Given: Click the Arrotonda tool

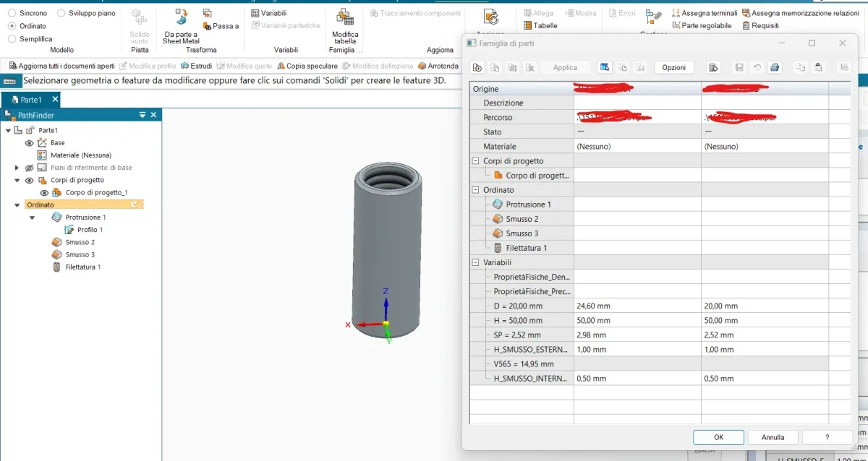Looking at the screenshot, I should point(438,66).
